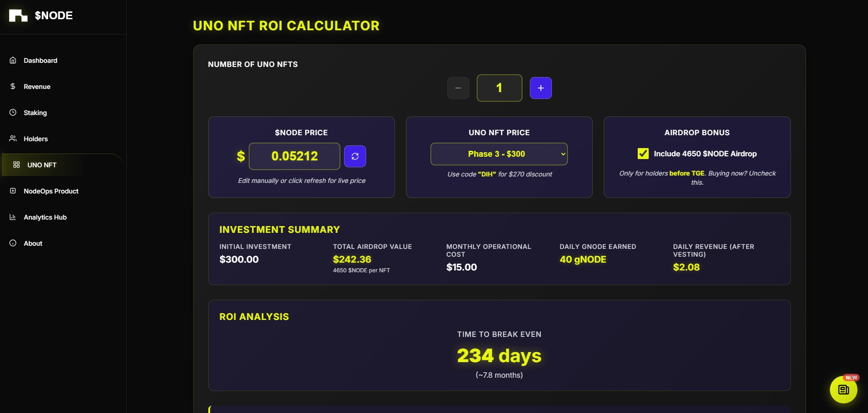
Task: Click the Dashboard home icon
Action: (x=13, y=60)
